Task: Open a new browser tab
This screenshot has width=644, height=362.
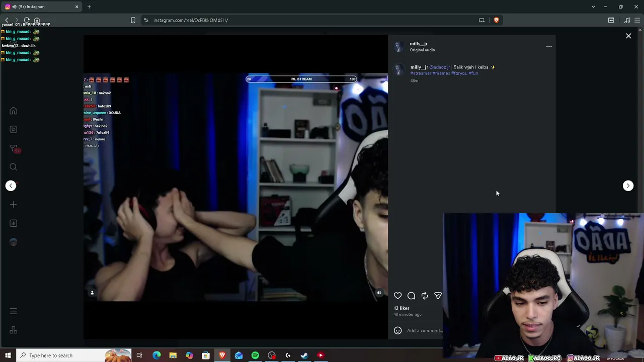Action: [89, 7]
